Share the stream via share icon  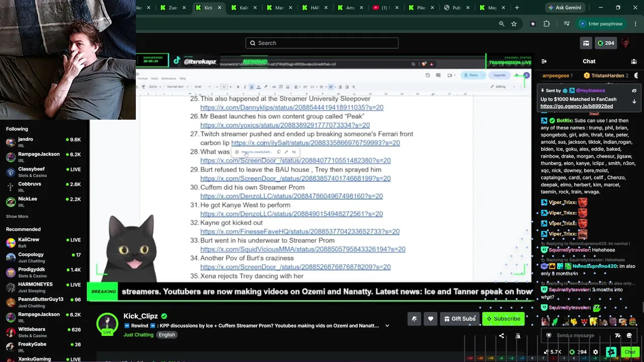pyautogui.click(x=501, y=336)
